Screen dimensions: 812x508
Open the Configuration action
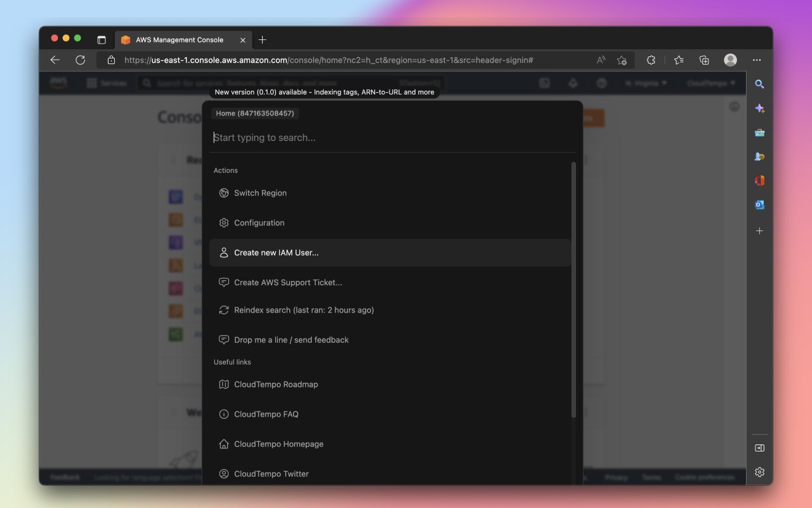click(x=390, y=223)
